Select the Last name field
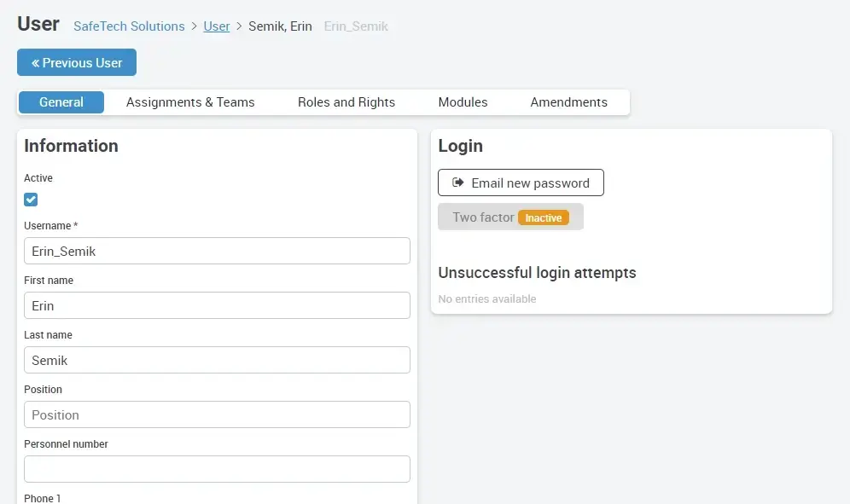The height and width of the screenshot is (504, 850). pos(217,360)
